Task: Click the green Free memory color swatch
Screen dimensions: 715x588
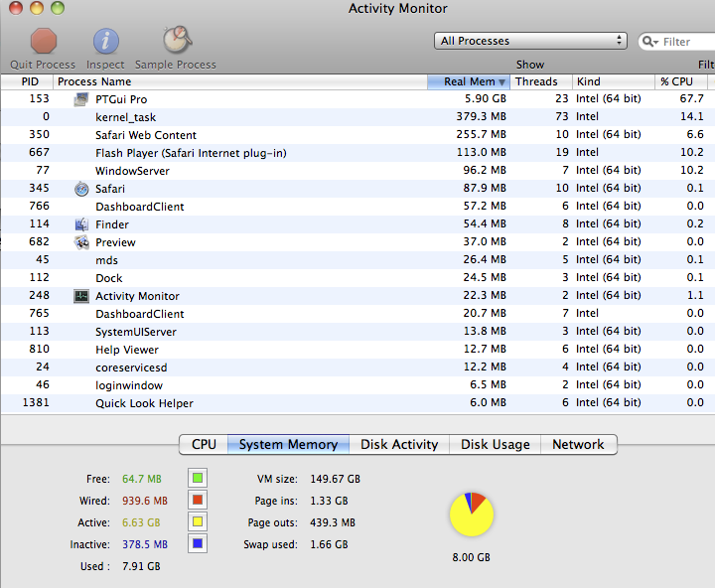Action: 198,478
